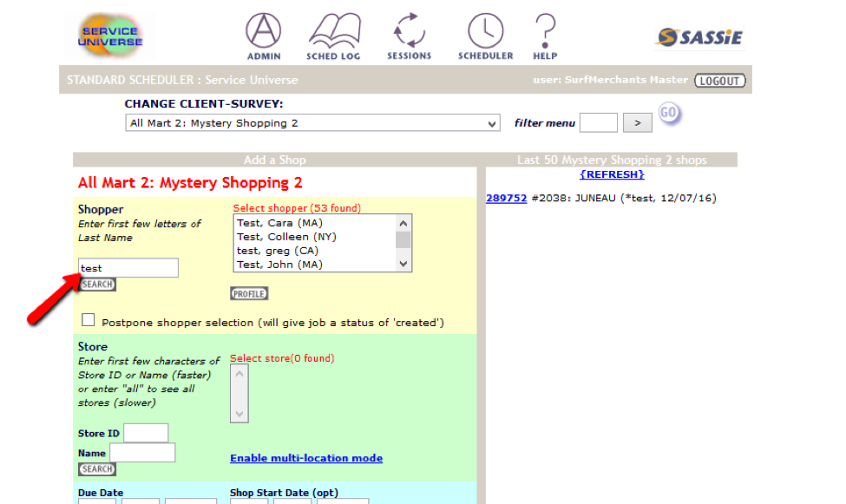Open the Admin icon in the top navigation

coord(263,36)
